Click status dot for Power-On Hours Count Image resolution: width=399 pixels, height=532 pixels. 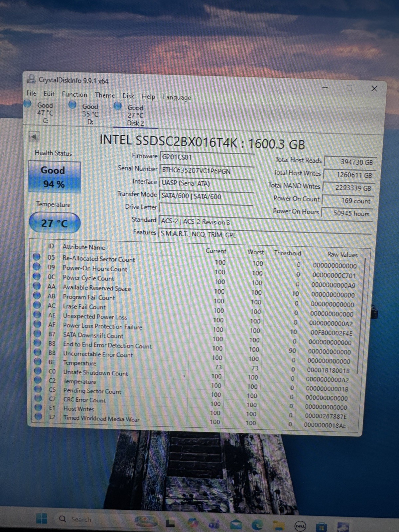pyautogui.click(x=37, y=266)
